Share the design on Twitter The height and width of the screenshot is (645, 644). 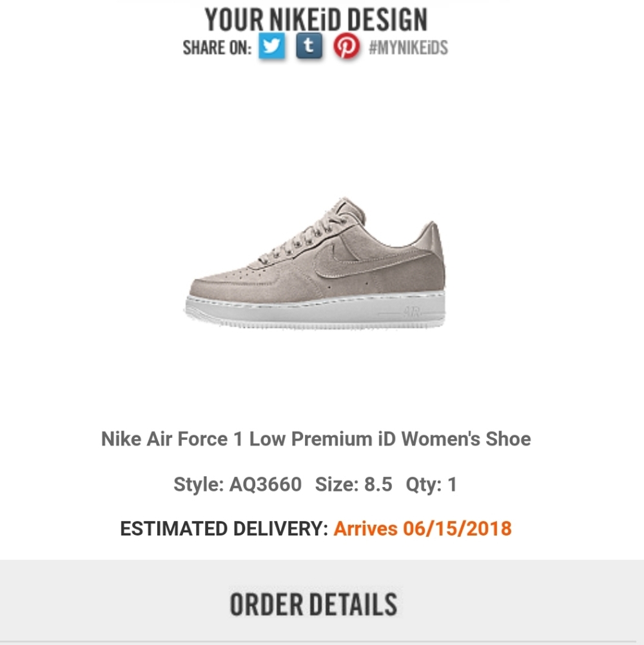pos(271,47)
